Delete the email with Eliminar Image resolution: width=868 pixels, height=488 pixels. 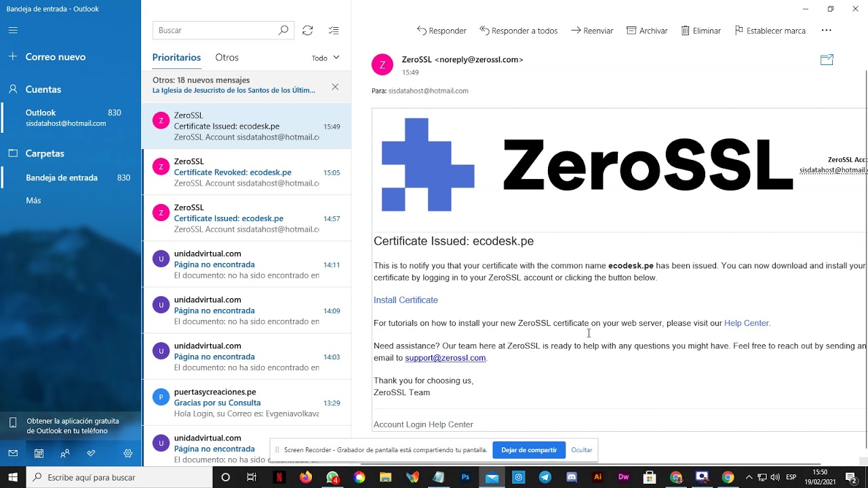coord(701,30)
